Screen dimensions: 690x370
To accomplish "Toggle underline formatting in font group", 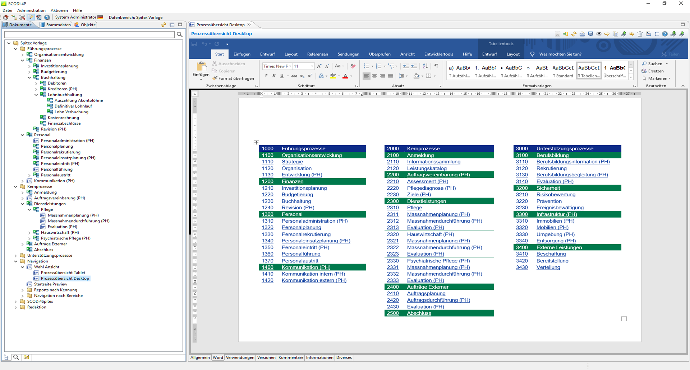I will (x=281, y=76).
